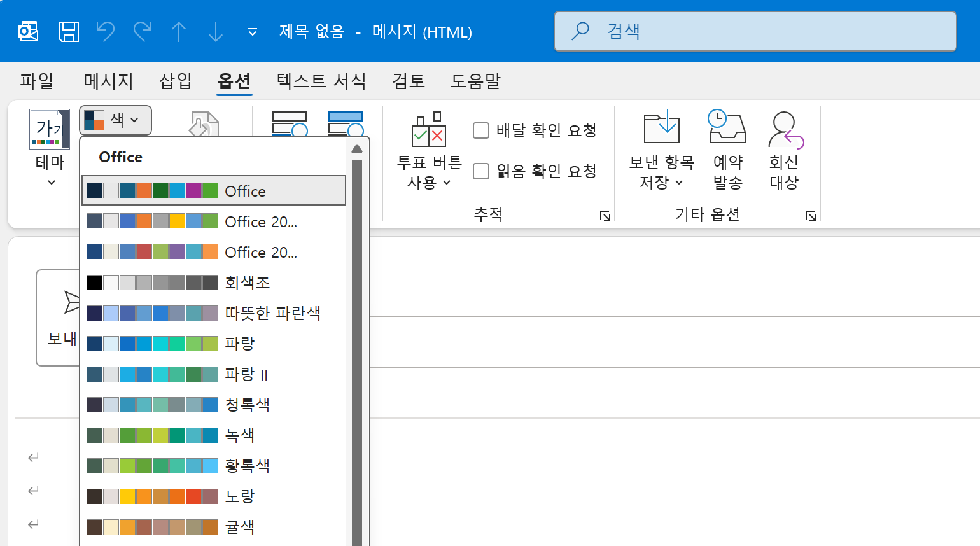Select the 파랑 color scheme
This screenshot has height=546, width=980.
(214, 343)
